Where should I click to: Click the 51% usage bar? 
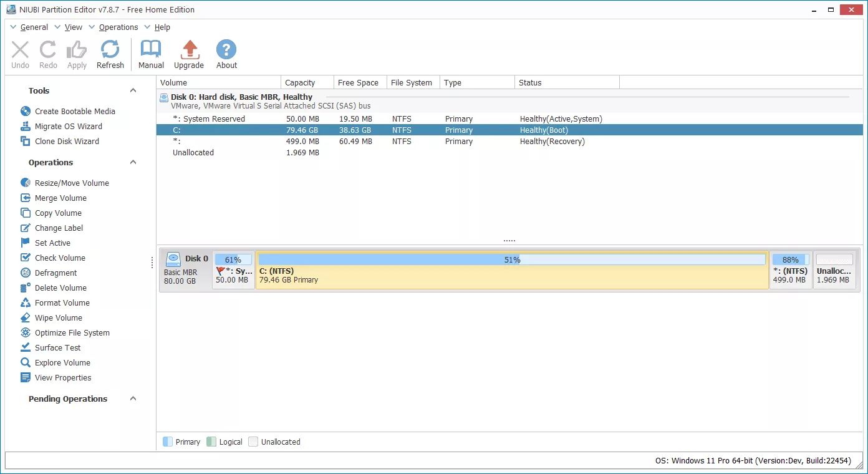[x=512, y=259]
